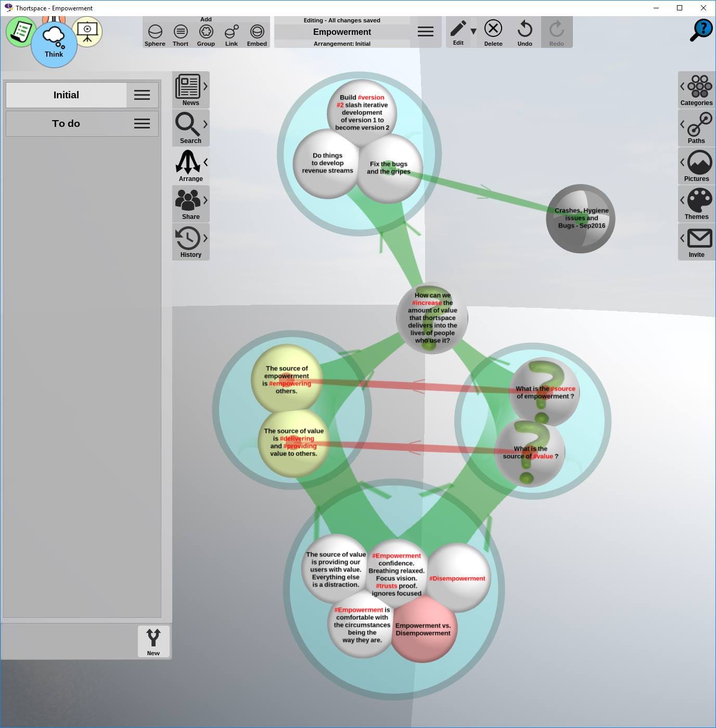
Task: Delete the selected item
Action: click(493, 33)
